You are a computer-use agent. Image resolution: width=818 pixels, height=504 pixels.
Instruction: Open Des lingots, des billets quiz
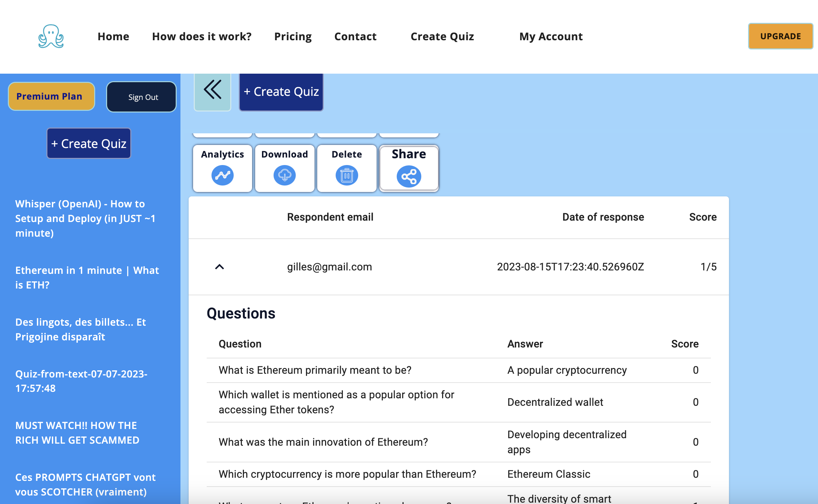click(81, 329)
